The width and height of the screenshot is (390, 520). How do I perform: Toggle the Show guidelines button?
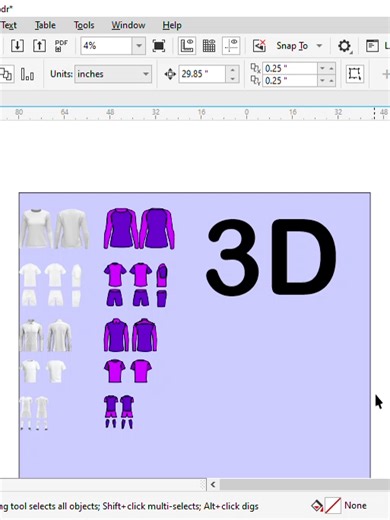[x=231, y=46]
